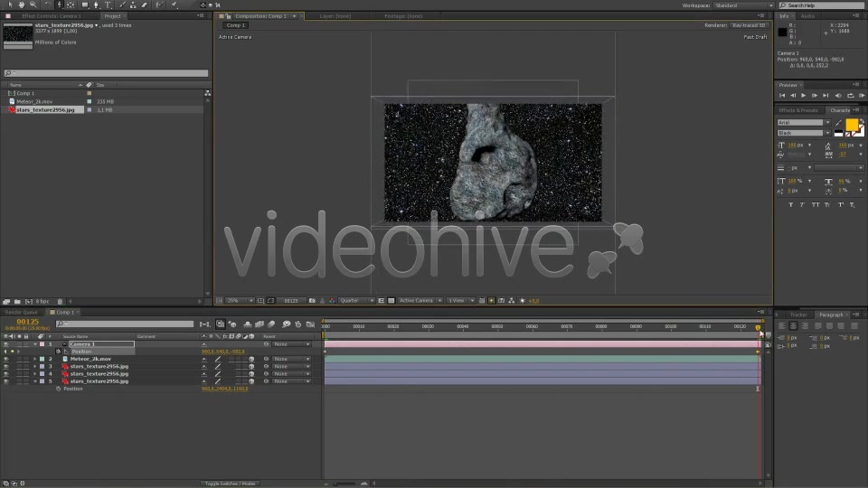This screenshot has height=488, width=868.
Task: Click the orange fill color swatch
Action: click(852, 125)
